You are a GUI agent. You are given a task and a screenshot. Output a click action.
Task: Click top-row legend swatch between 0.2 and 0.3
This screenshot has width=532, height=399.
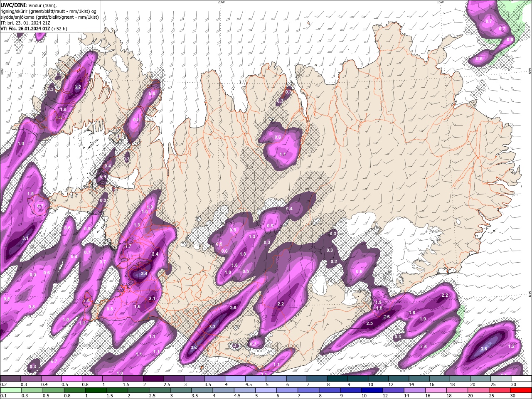(10, 379)
